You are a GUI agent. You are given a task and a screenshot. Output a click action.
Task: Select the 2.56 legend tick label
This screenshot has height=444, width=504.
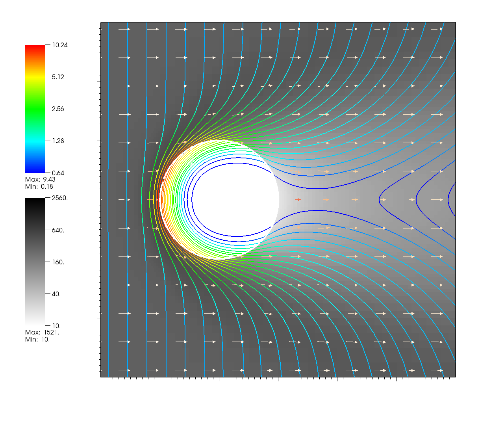(x=58, y=109)
